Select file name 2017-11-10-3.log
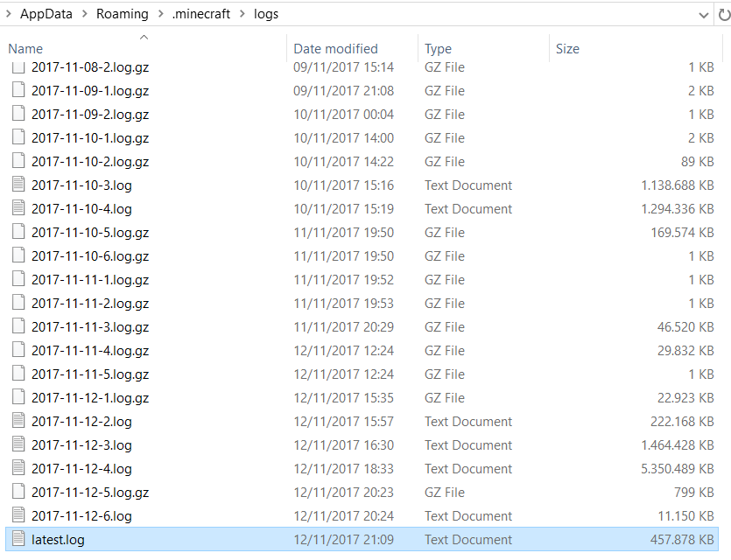 point(81,185)
